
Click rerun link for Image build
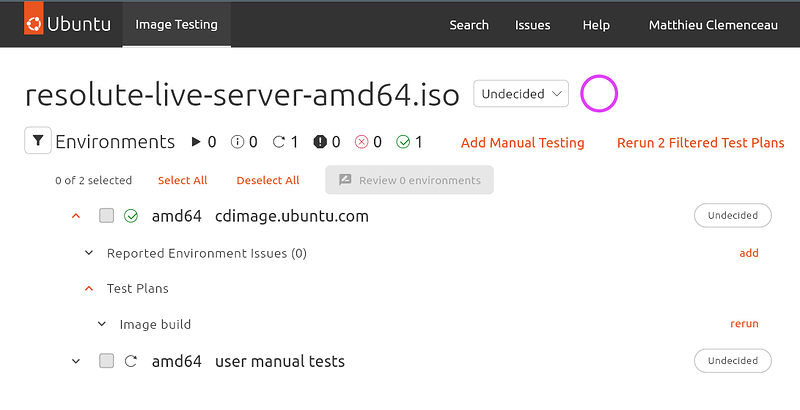pyautogui.click(x=744, y=324)
